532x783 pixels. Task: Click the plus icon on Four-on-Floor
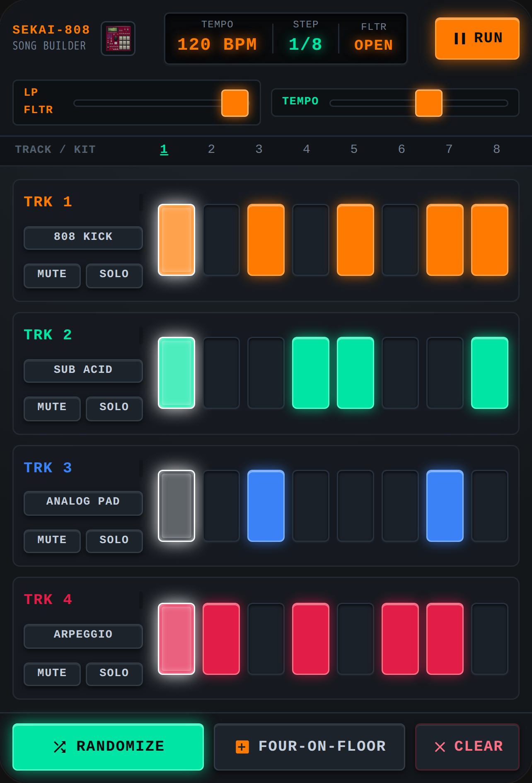[x=242, y=747]
